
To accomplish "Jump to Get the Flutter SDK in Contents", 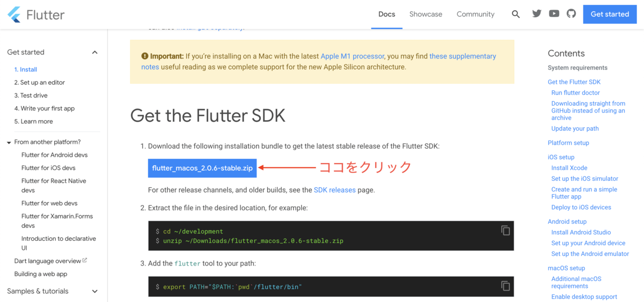I will 574,82.
